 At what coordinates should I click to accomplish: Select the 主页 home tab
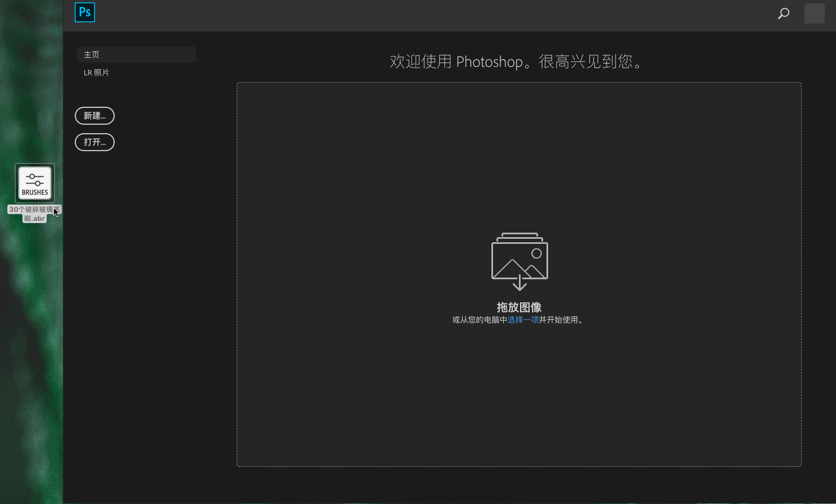point(137,55)
